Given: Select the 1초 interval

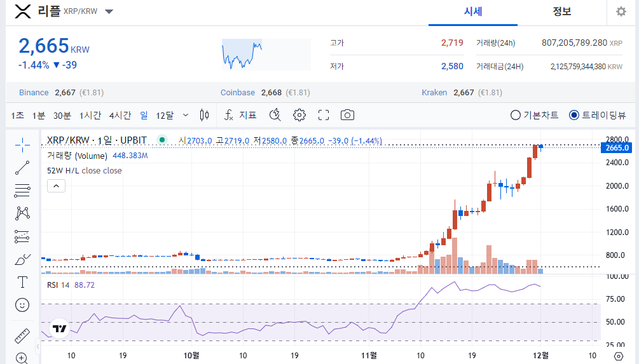Looking at the screenshot, I should tap(18, 116).
